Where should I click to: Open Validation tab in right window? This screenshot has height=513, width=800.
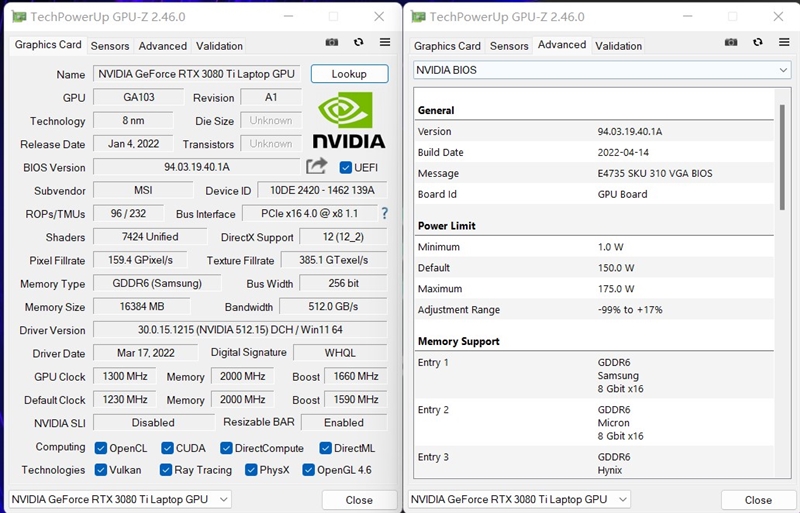[x=618, y=46]
